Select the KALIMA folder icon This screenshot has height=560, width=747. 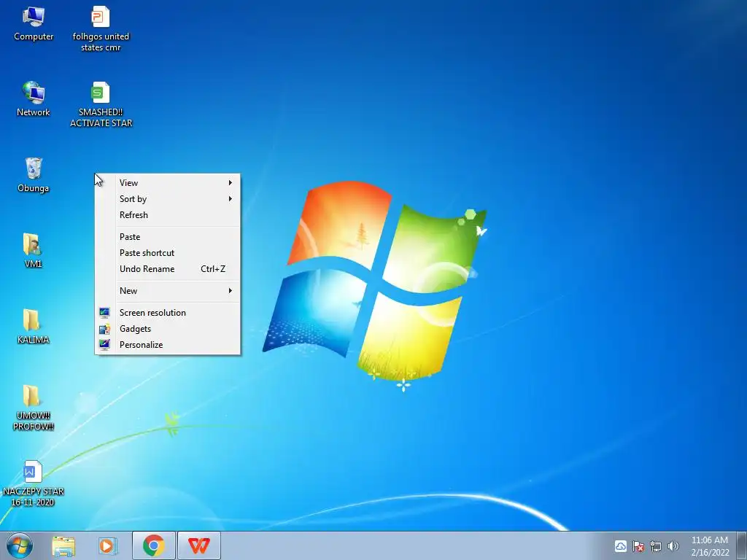[x=33, y=326]
